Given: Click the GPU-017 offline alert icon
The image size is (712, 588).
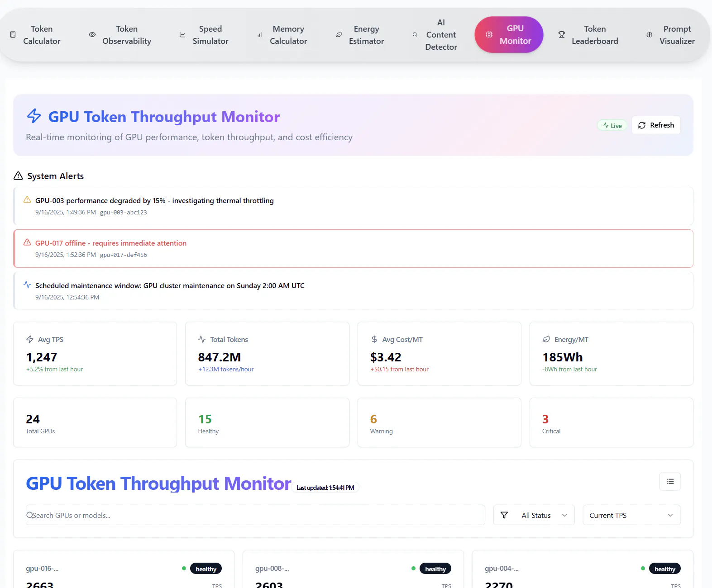Looking at the screenshot, I should [x=27, y=242].
